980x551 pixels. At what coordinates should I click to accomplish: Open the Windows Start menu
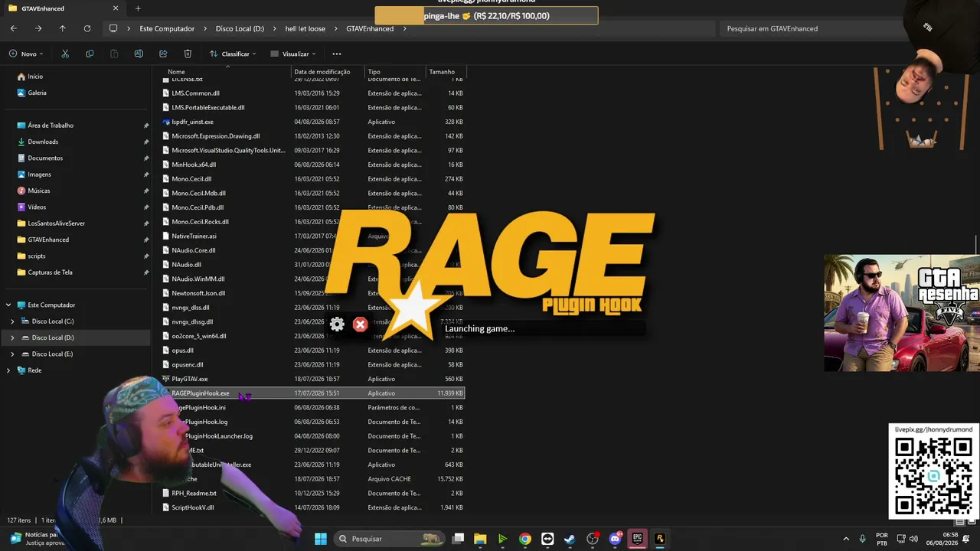320,539
